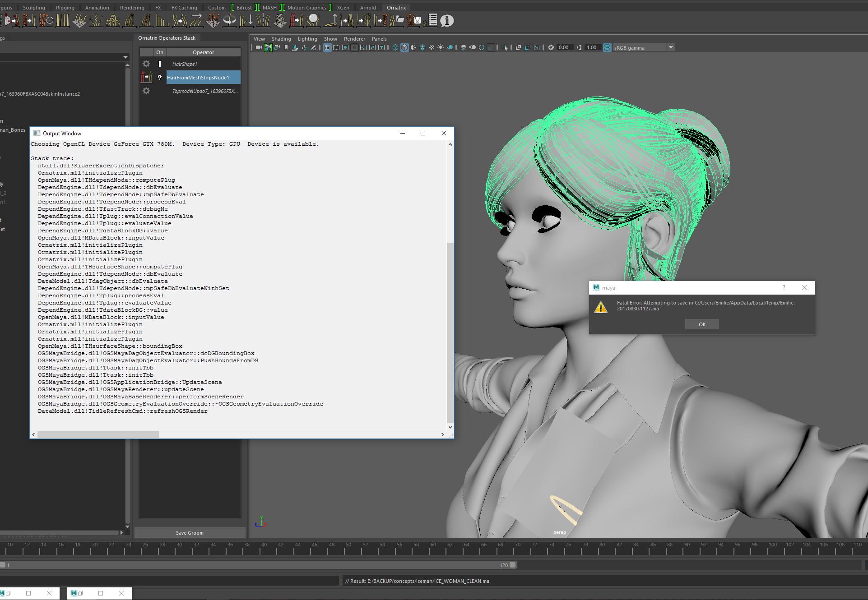Toggle HairShape1 operator on state
Screen dimensions: 868x600
pyautogui.click(x=160, y=64)
